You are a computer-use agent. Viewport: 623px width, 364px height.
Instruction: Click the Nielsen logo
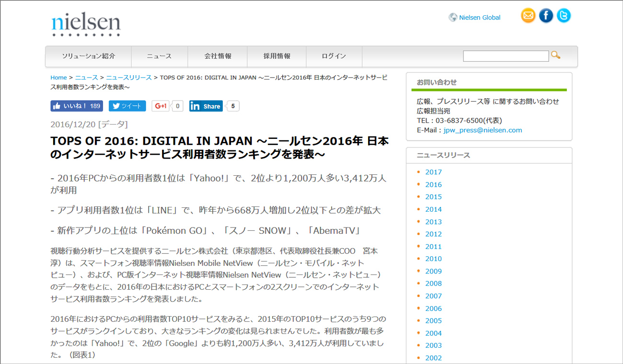click(x=86, y=24)
